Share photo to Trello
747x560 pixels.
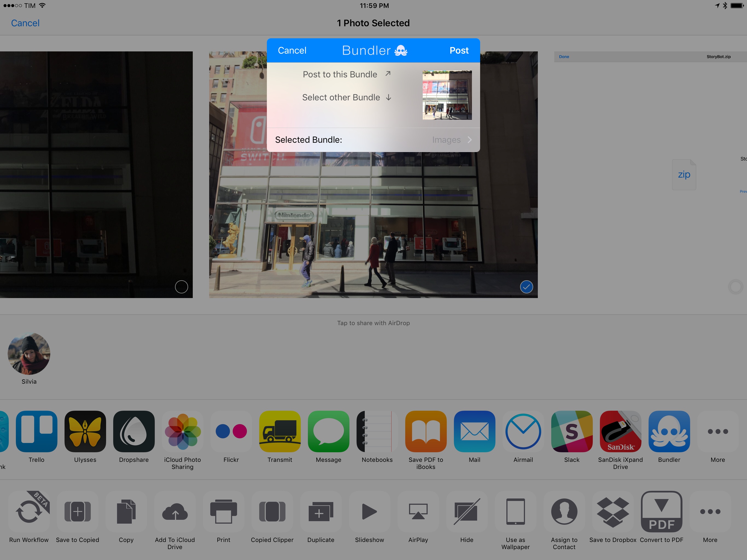pos(36,431)
